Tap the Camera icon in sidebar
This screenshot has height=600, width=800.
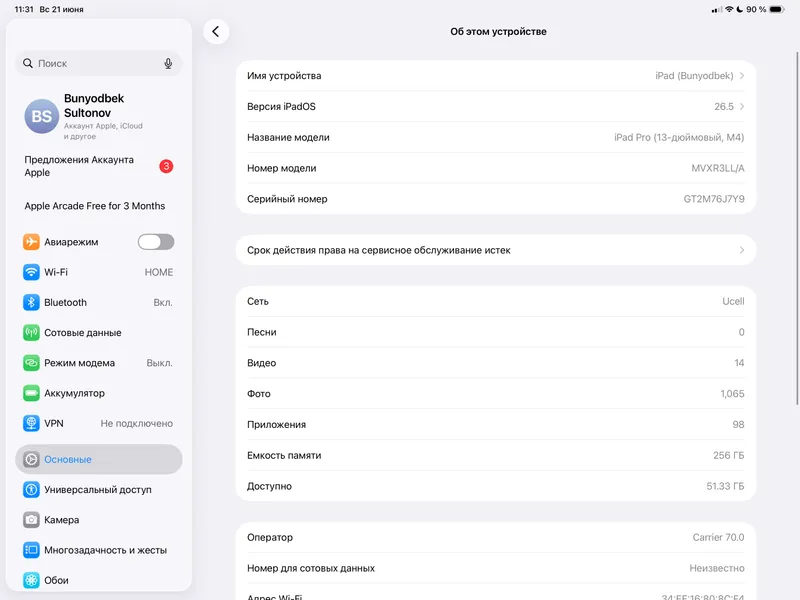[31, 520]
